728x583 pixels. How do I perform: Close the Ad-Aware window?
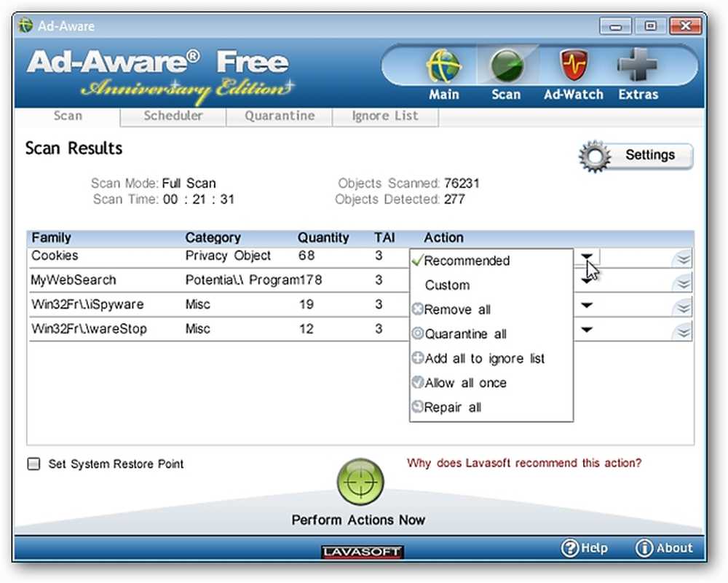(685, 26)
